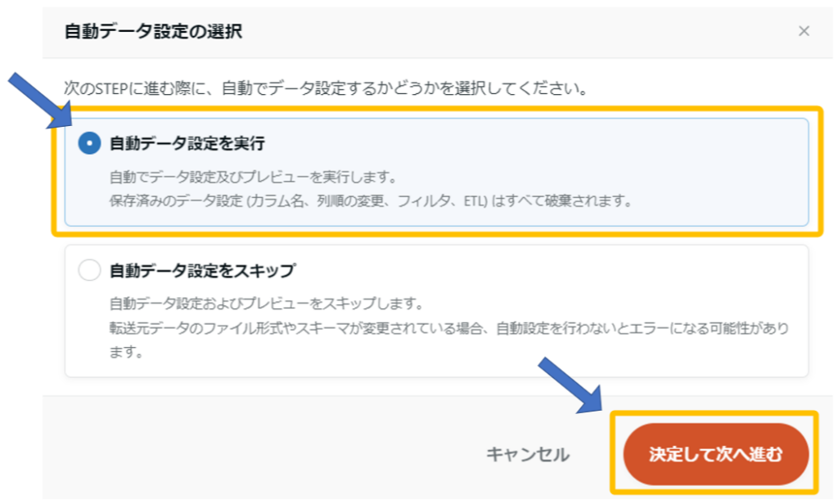Viewport: 838px width, 504px height.
Task: Click the empty unselected radio circle
Action: [88, 270]
